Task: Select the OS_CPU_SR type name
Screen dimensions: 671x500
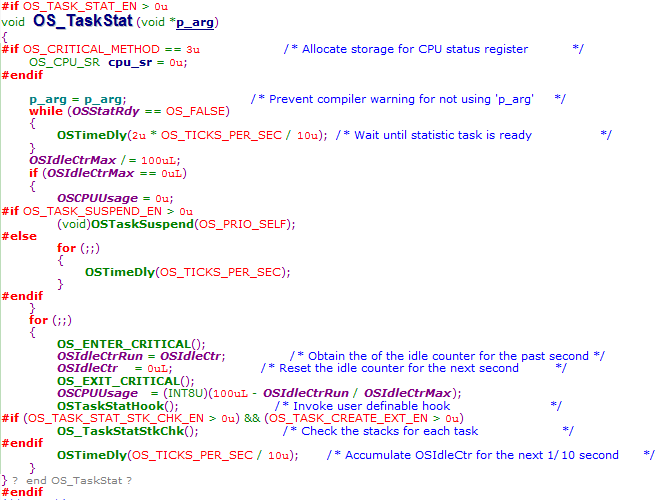Action: pos(64,62)
